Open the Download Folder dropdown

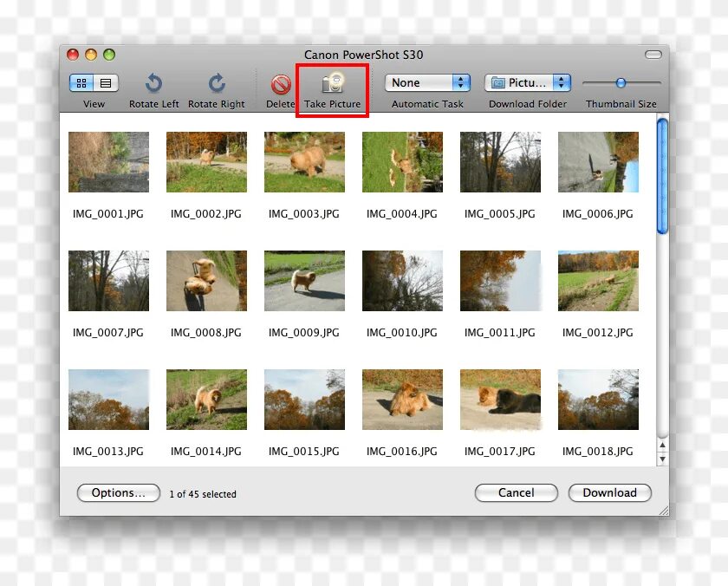[x=528, y=82]
